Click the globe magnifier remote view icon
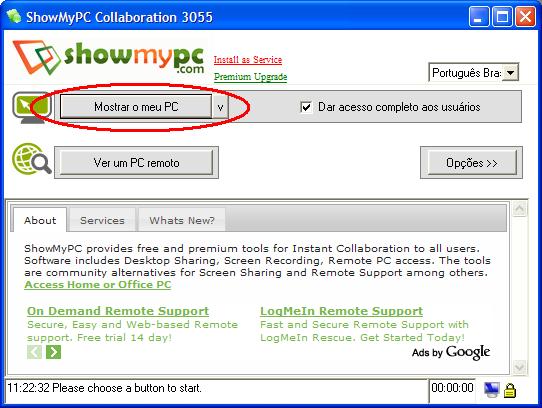Screen dimensions: 542x408 (31, 159)
